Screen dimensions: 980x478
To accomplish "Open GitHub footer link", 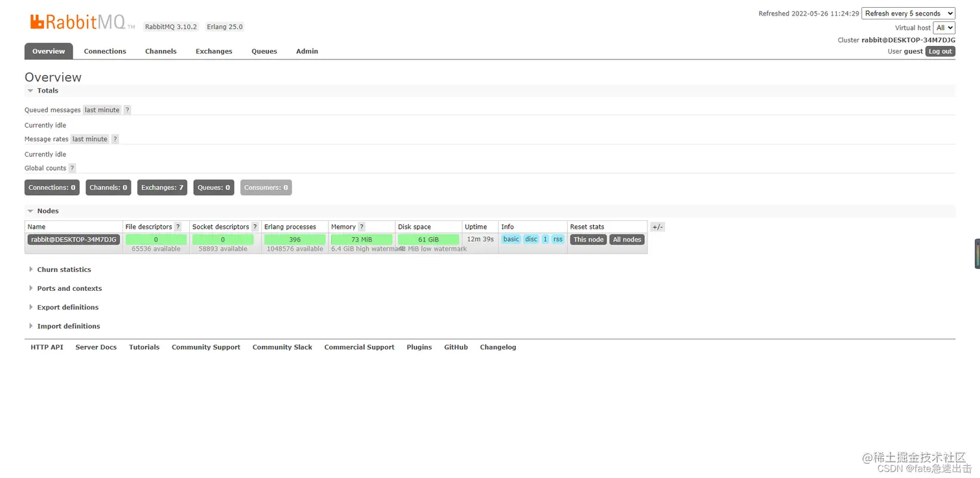I will pos(456,347).
